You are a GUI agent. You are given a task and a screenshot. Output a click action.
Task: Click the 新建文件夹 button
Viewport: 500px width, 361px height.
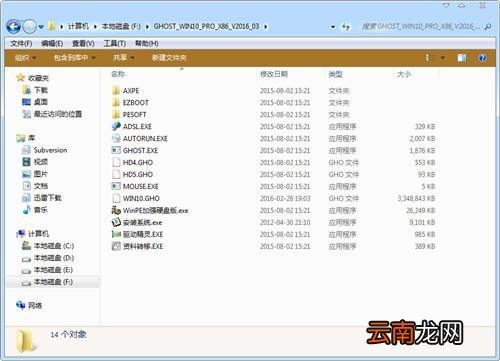coord(169,58)
